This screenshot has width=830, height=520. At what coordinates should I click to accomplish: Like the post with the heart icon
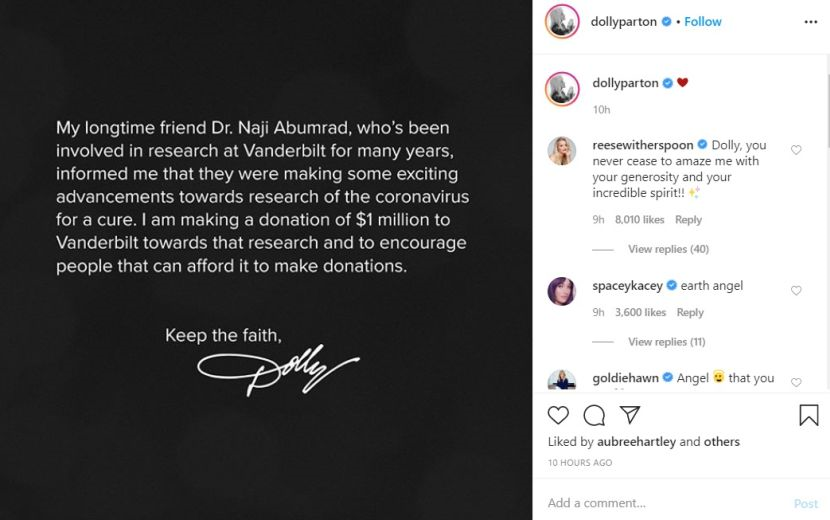click(558, 415)
